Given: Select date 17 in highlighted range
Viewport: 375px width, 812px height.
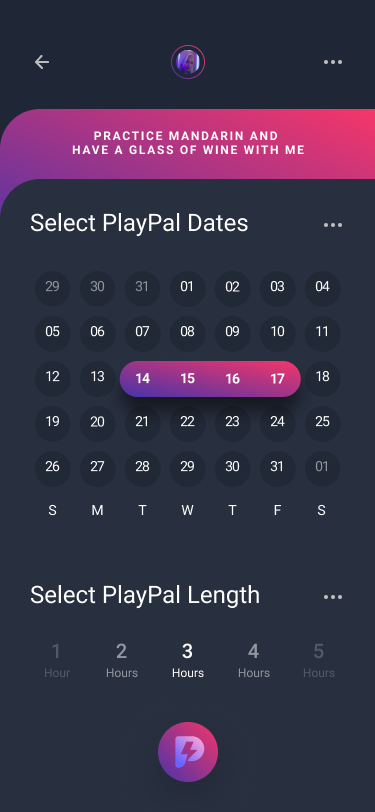Looking at the screenshot, I should (278, 379).
